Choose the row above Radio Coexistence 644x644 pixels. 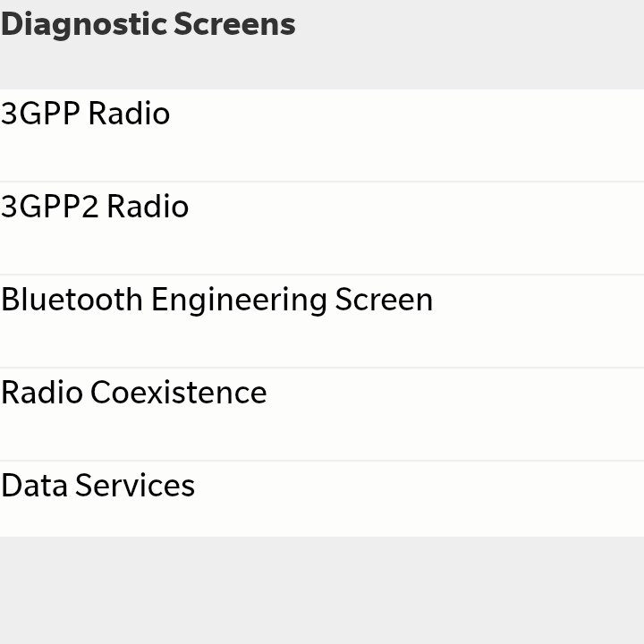pos(322,321)
